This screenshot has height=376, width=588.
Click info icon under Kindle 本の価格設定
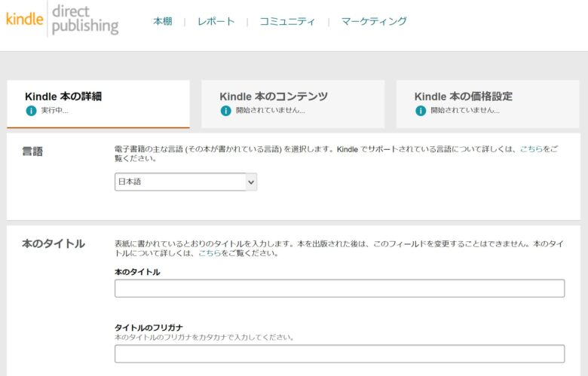coord(421,111)
